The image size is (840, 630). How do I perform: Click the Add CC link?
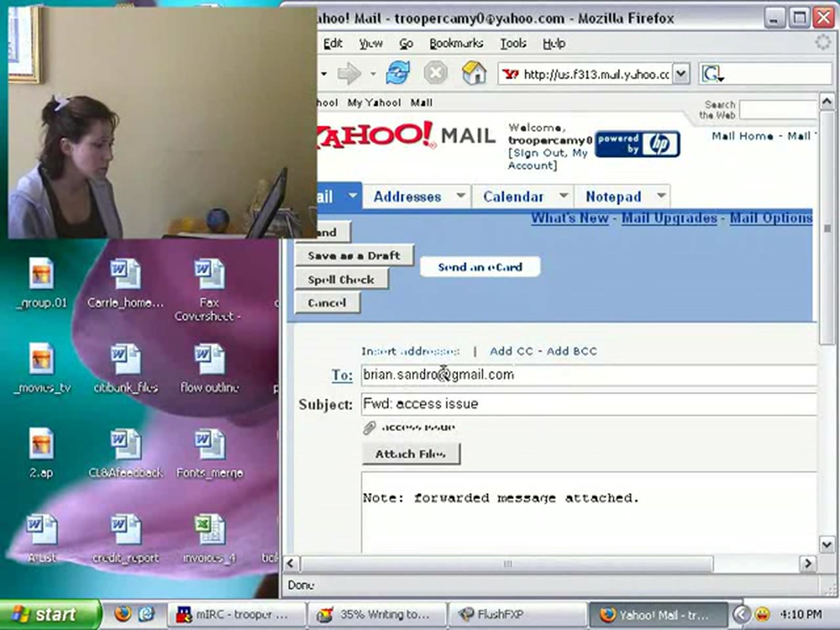[511, 351]
